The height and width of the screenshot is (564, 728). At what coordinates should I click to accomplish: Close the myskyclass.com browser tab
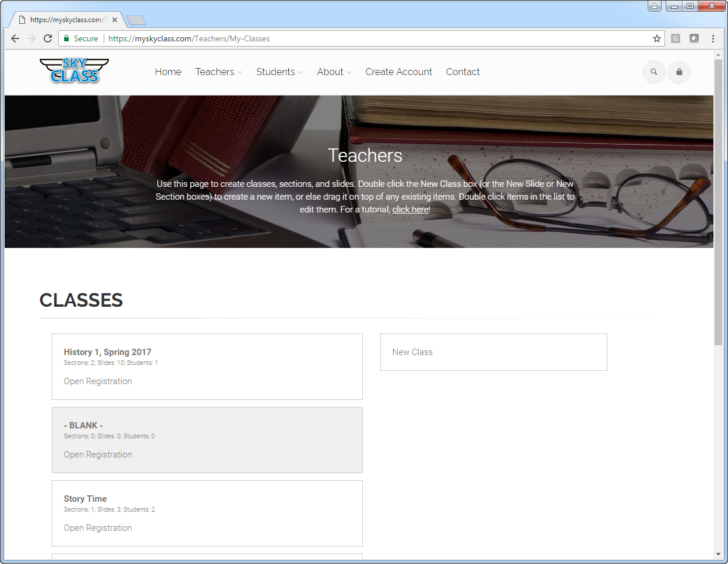click(115, 20)
